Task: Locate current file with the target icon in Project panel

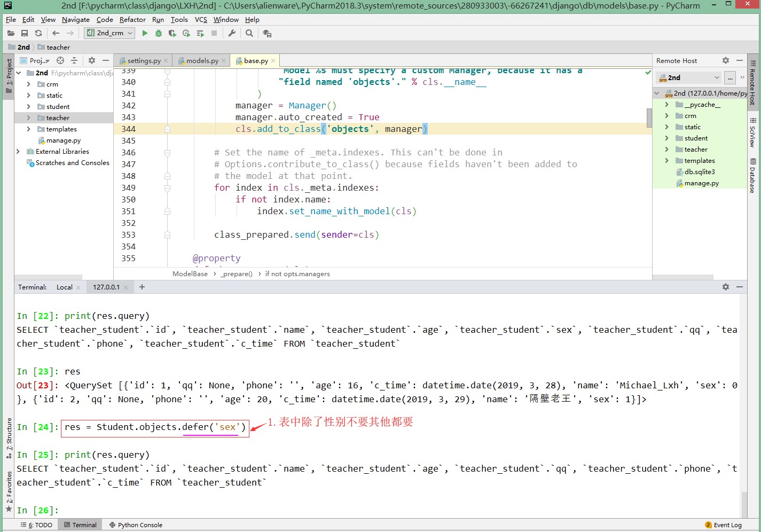Action: click(60, 60)
